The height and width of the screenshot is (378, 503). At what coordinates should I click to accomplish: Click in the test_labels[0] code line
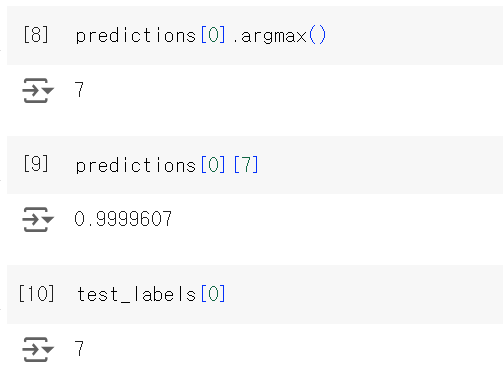point(151,294)
